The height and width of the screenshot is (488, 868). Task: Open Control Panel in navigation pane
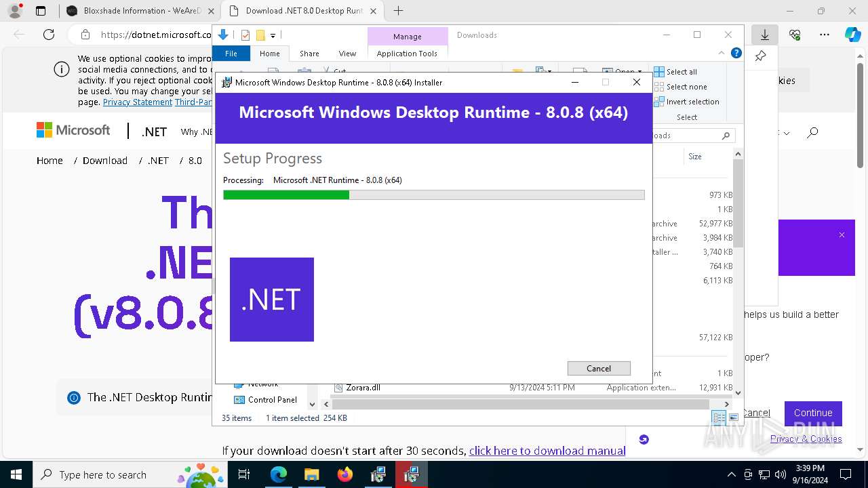(266, 400)
